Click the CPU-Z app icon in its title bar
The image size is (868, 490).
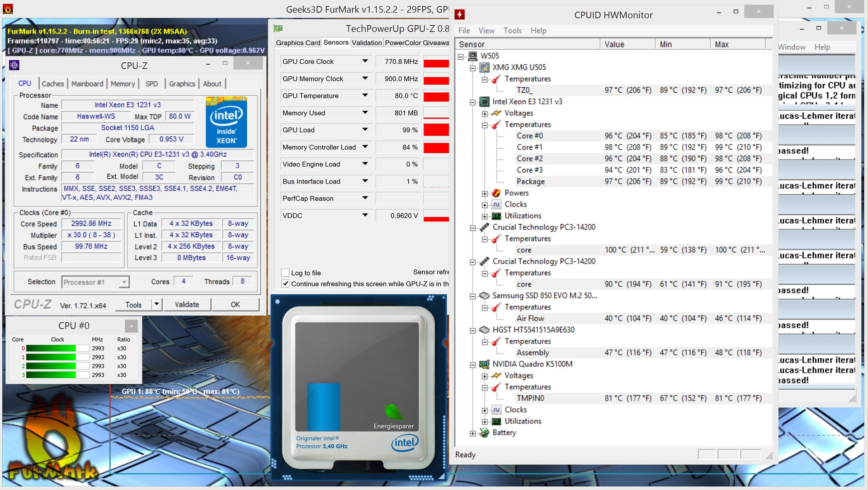point(14,66)
